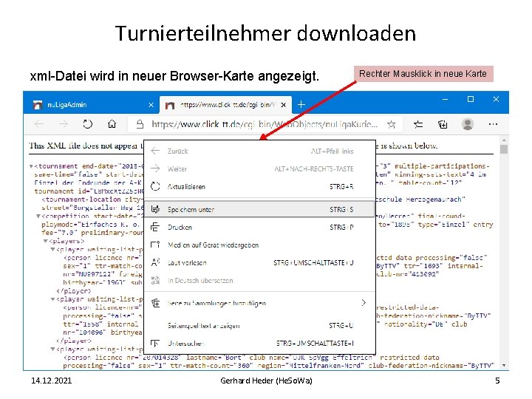
Task: Collapse the second player waiting-list node
Action: click(53, 299)
